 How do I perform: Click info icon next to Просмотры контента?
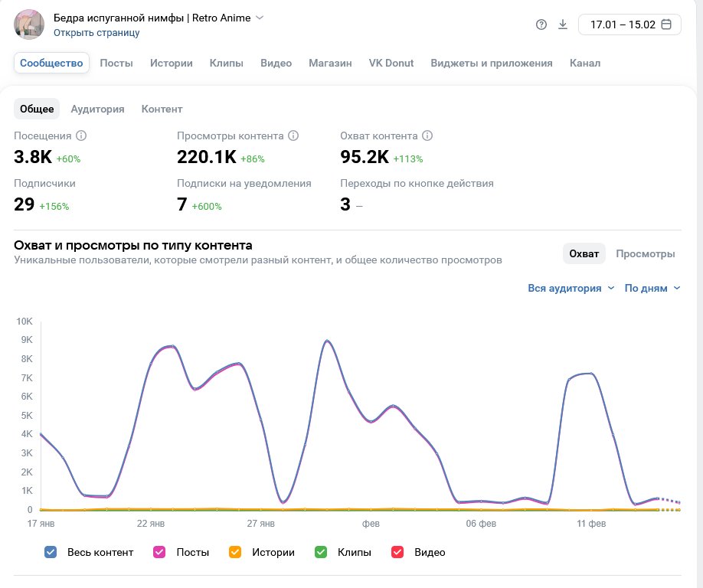point(293,136)
